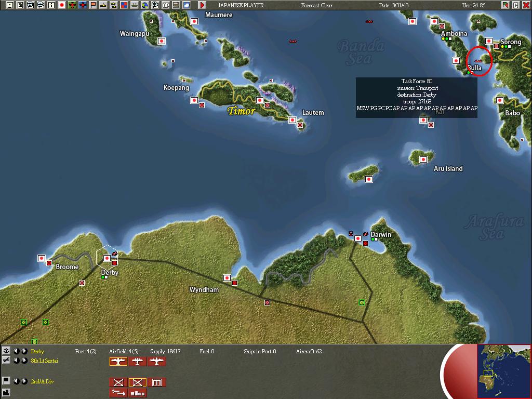Click the minimap in bottom right corner
This screenshot has width=532, height=399.
click(503, 371)
